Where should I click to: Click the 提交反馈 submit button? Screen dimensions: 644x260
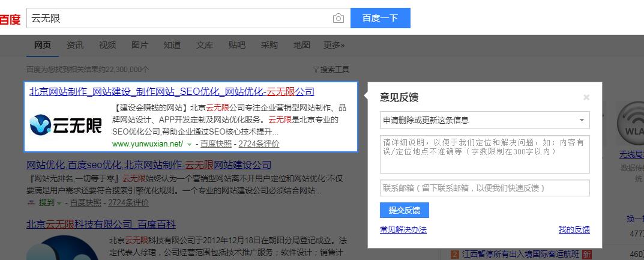tap(404, 210)
